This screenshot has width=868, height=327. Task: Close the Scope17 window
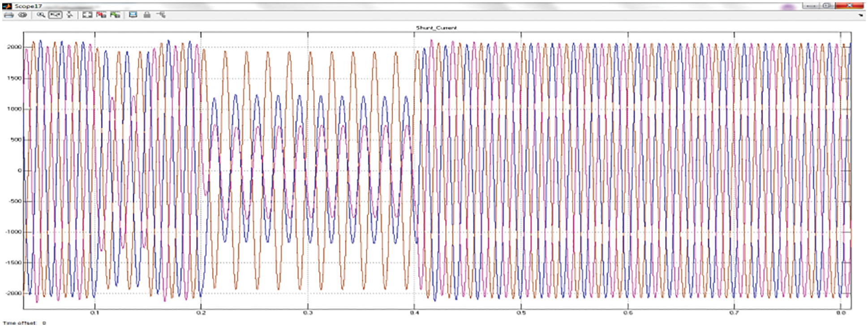849,6
